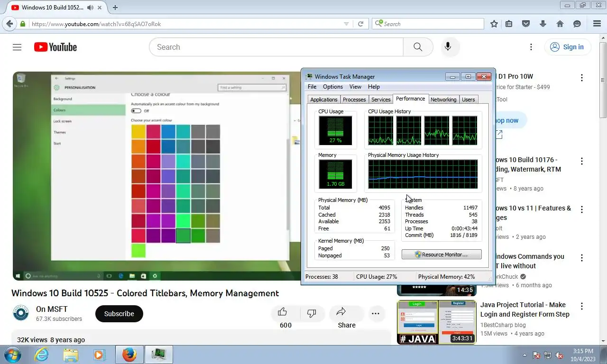Open Windows Start orb
Image resolution: width=607 pixels, height=364 pixels.
(x=12, y=355)
